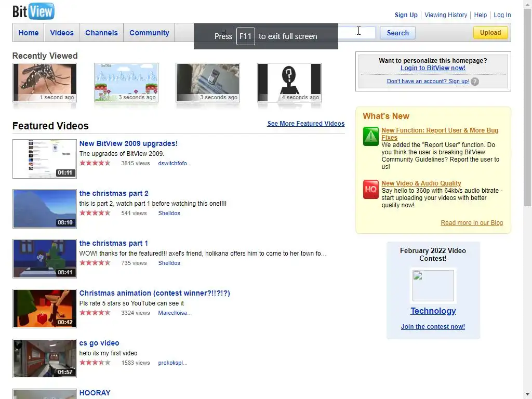Open the HOORAY video title
This screenshot has width=532, height=399.
coord(95,393)
